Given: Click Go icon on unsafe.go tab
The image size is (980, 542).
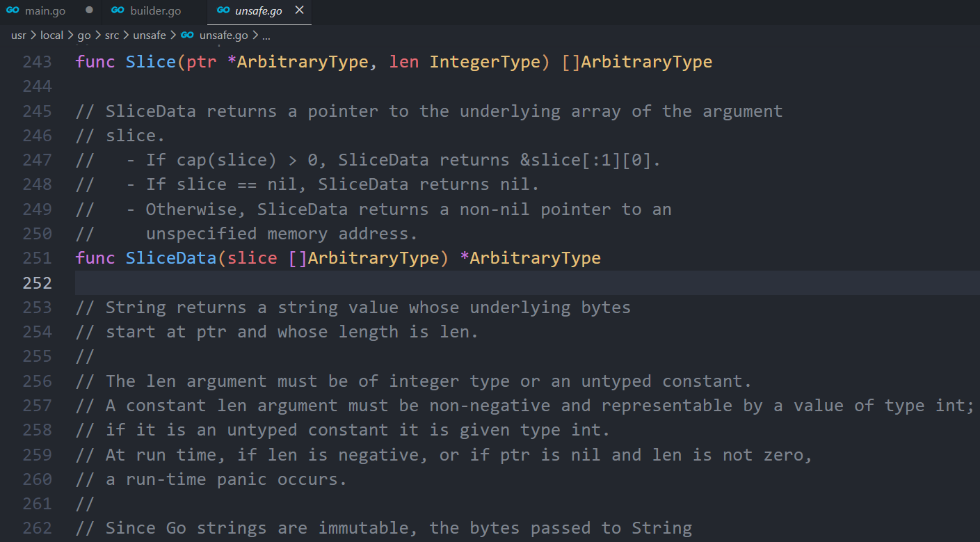Looking at the screenshot, I should click(223, 10).
